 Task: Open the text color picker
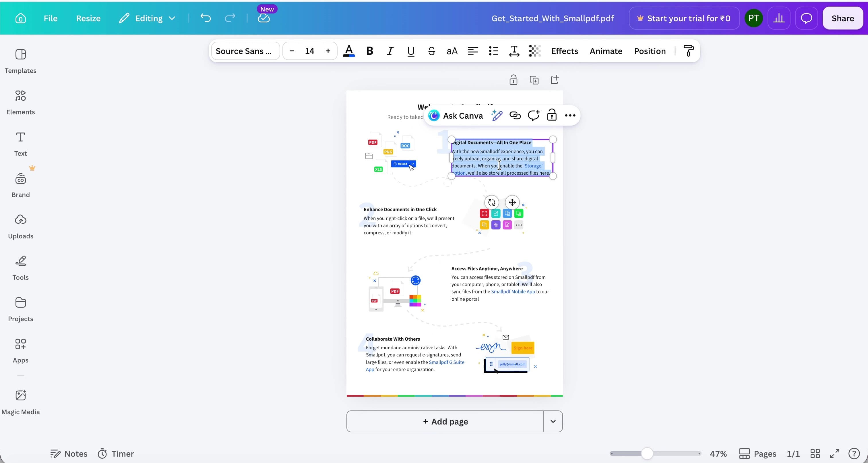tap(349, 51)
